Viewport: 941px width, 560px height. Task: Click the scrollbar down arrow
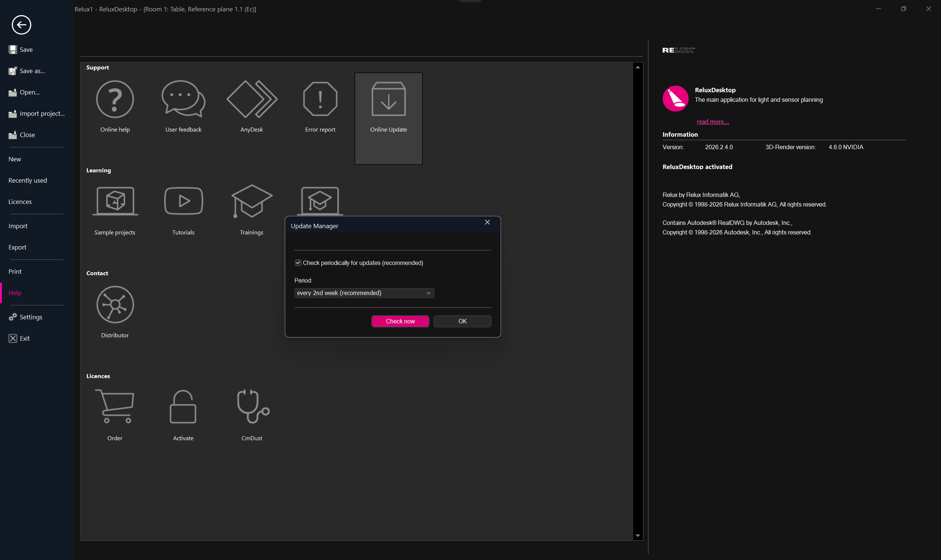(x=637, y=536)
